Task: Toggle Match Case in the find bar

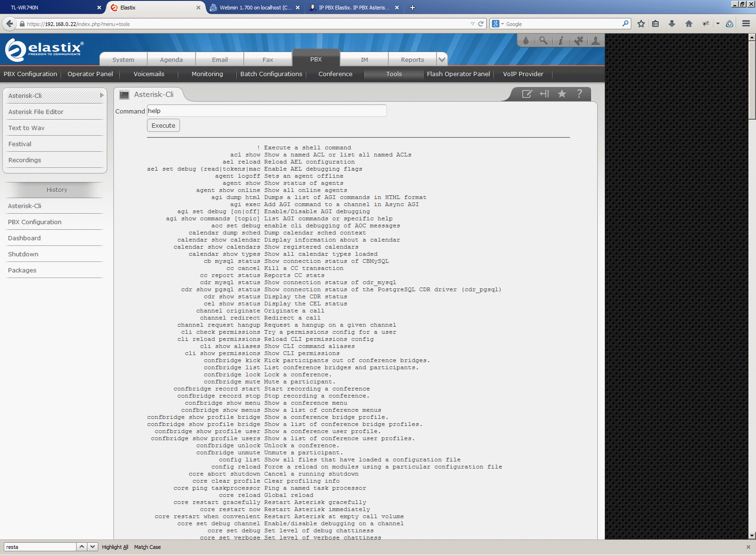Action: click(x=147, y=547)
